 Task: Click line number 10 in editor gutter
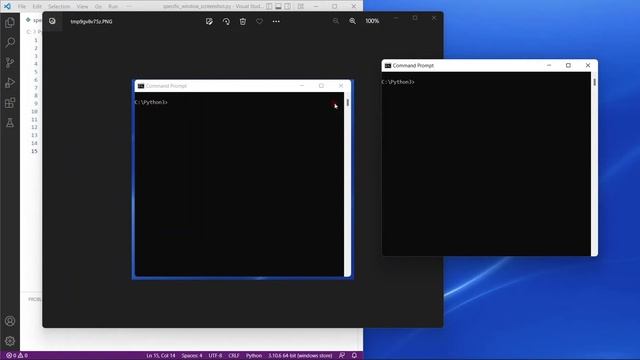34,111
